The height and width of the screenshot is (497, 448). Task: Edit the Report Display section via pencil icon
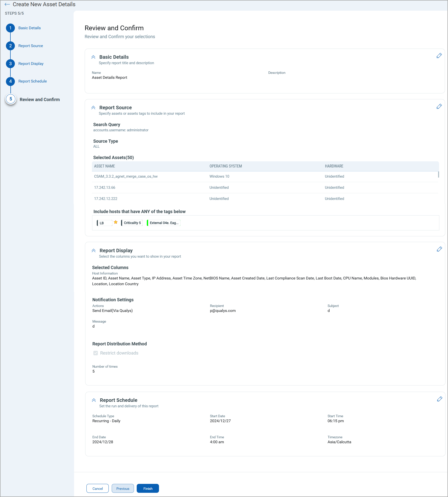[439, 249]
